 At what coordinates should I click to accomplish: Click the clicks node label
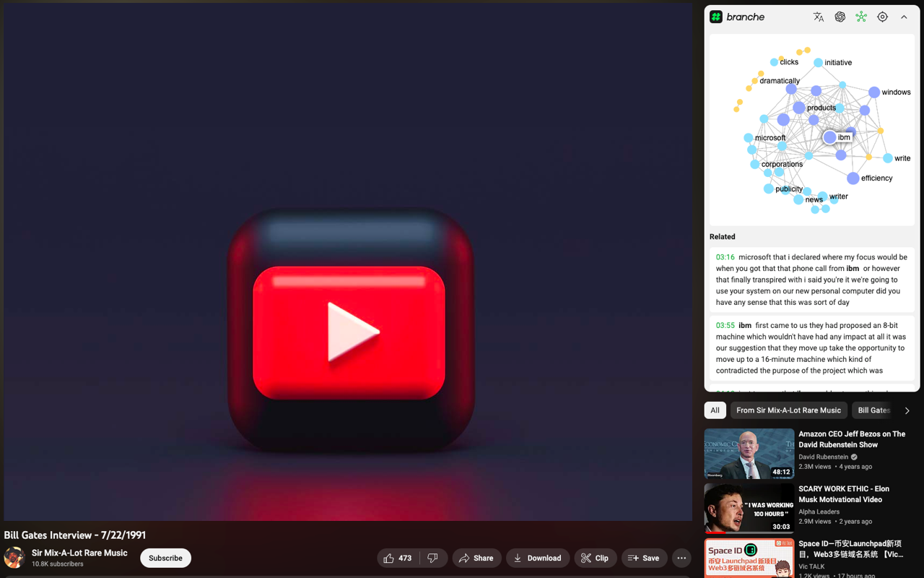tap(789, 62)
